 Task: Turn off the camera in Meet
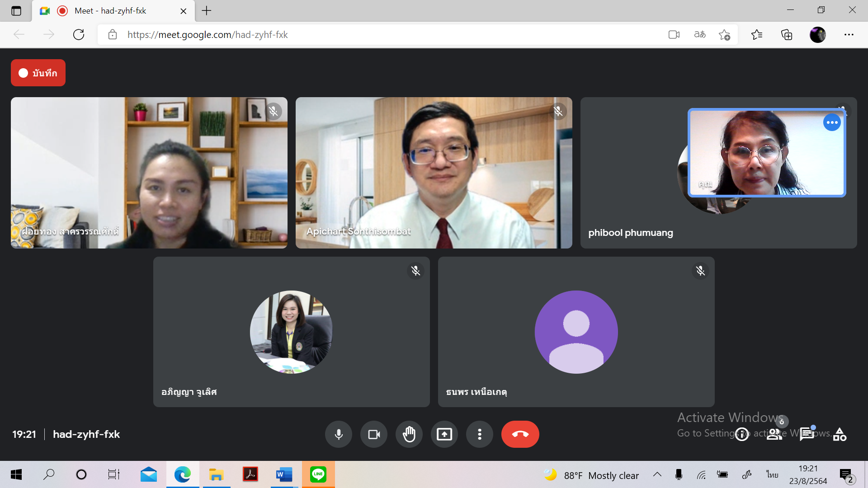(x=374, y=434)
